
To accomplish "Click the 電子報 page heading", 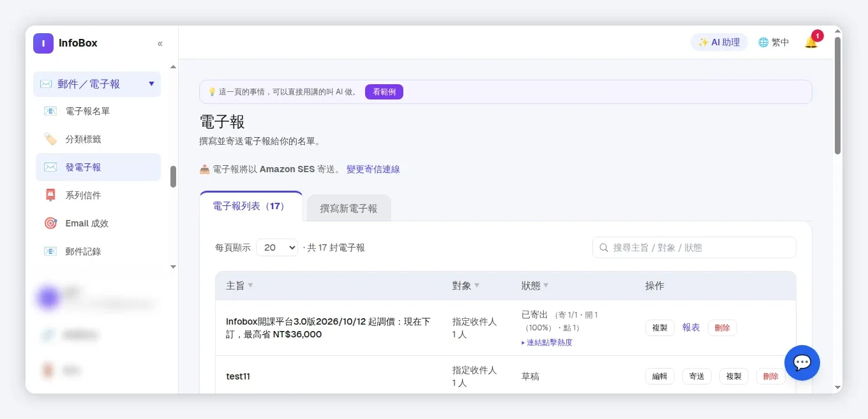I will coord(222,122).
